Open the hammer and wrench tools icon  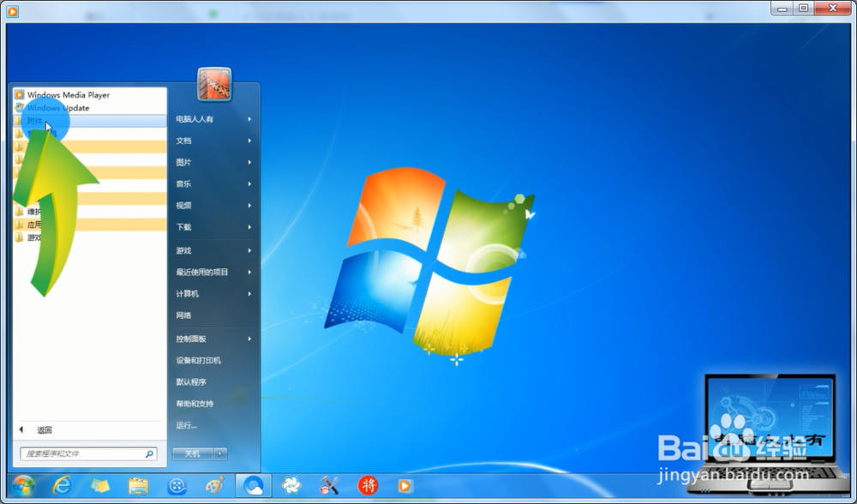click(330, 485)
